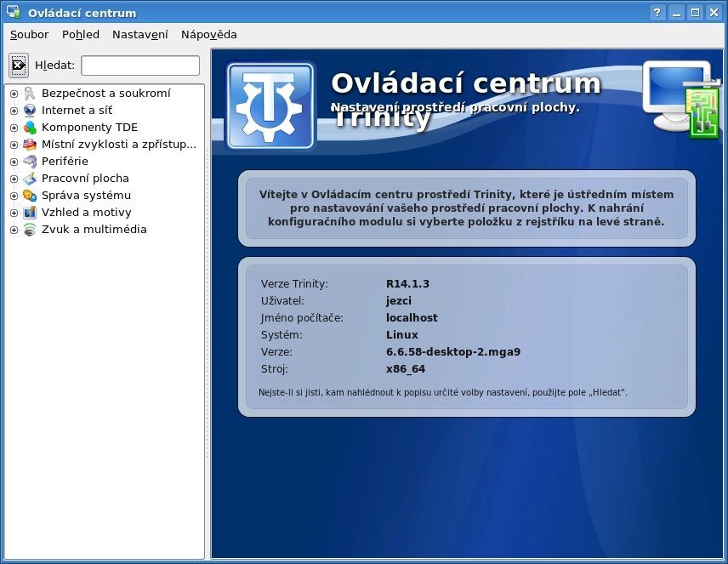Click the user name value jezci
The image size is (728, 564).
click(x=399, y=301)
